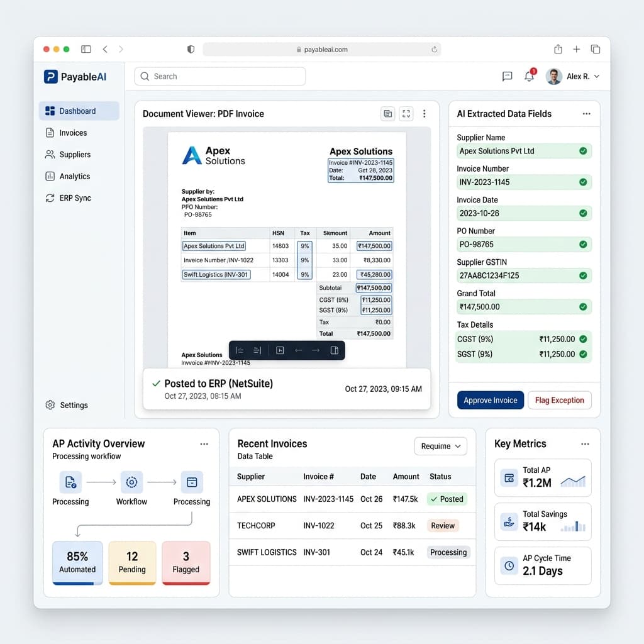Viewport: 644px width, 644px height.
Task: Click align-right icon in PDF toolbar
Action: click(257, 350)
